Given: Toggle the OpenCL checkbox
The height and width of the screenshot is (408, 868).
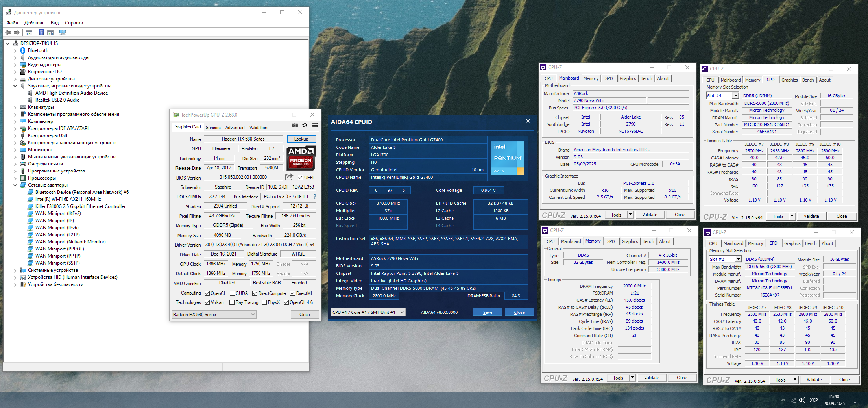Looking at the screenshot, I should [x=207, y=293].
